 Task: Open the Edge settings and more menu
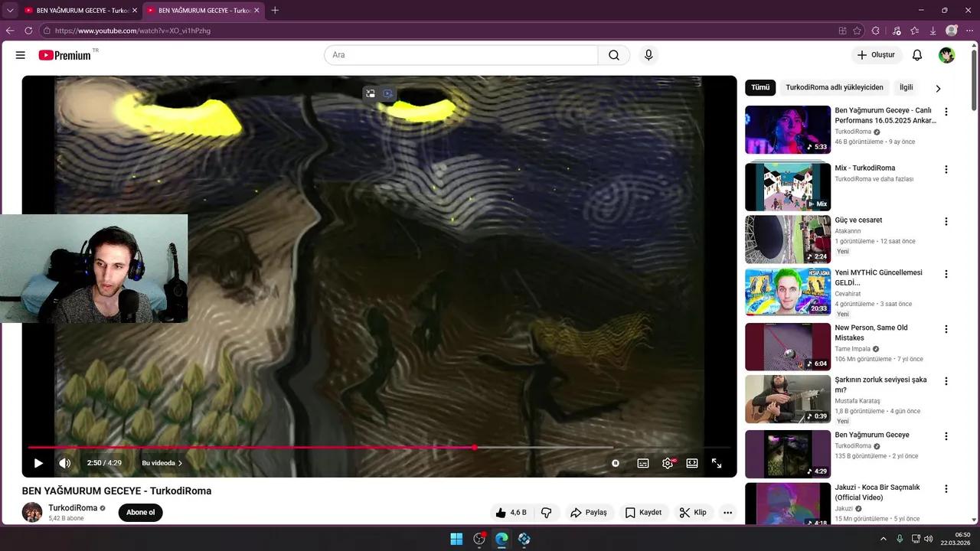[x=969, y=31]
